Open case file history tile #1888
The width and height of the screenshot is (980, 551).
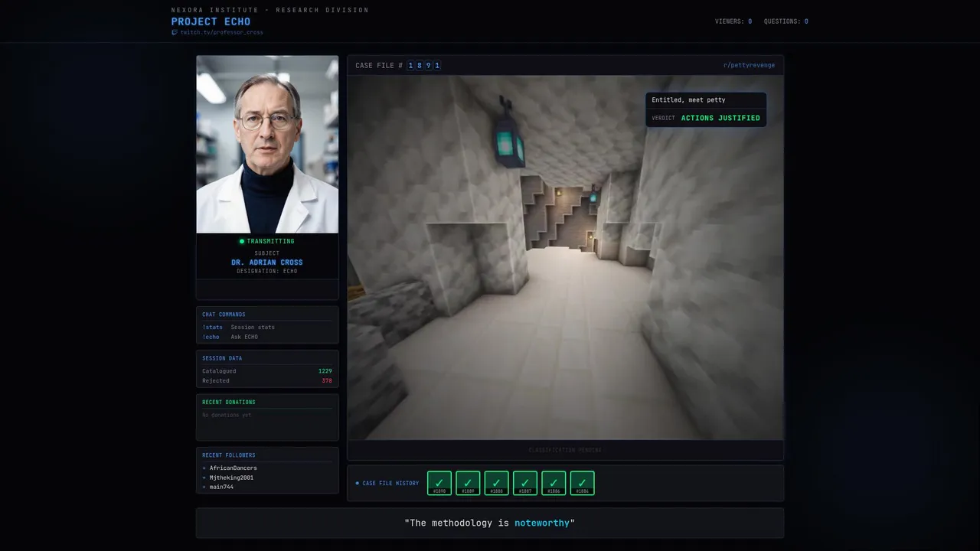(x=496, y=483)
